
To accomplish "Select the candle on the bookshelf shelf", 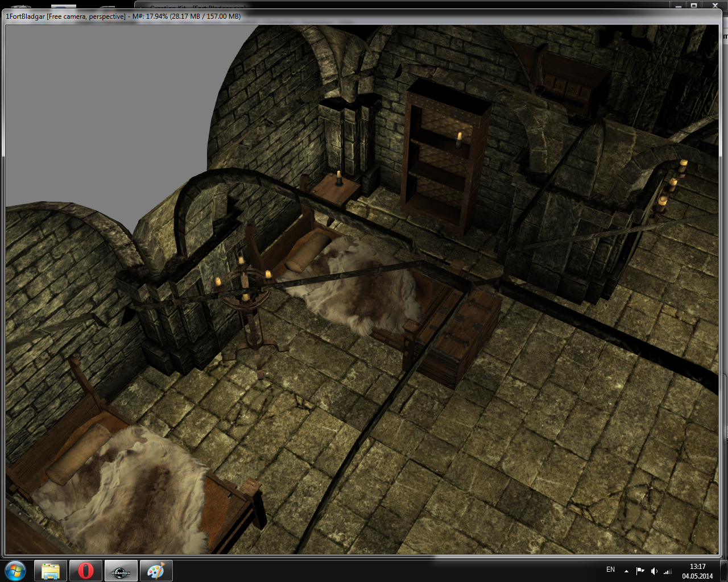I will 459,140.
